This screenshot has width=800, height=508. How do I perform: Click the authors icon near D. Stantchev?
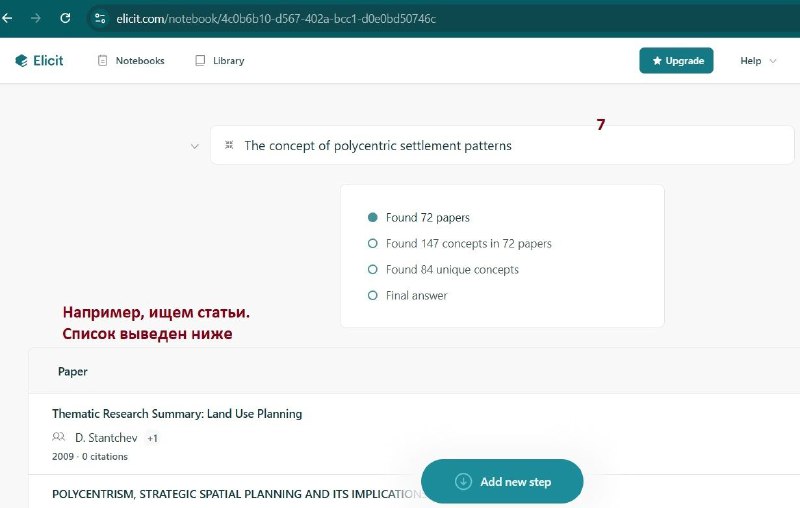pyautogui.click(x=59, y=437)
